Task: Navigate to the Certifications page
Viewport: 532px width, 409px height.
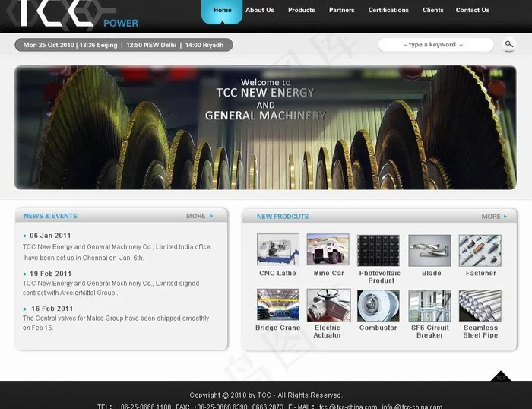Action: [388, 11]
